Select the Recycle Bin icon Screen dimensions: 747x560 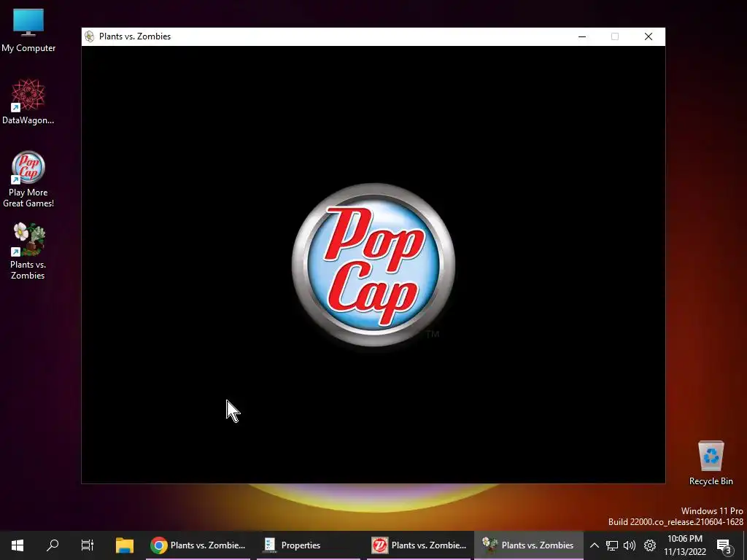(x=711, y=463)
